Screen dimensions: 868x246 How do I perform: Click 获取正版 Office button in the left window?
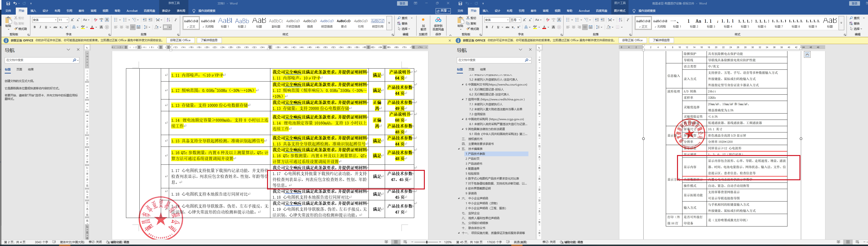(x=180, y=41)
